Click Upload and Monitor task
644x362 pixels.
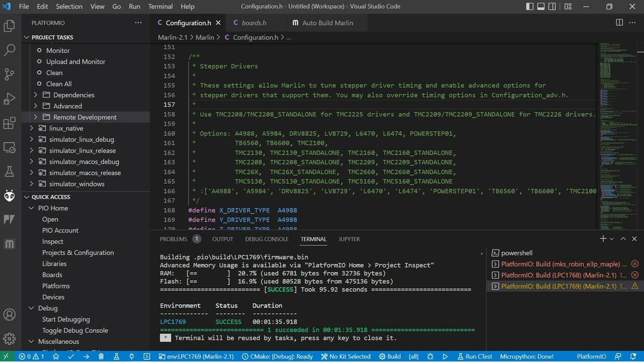[76, 62]
